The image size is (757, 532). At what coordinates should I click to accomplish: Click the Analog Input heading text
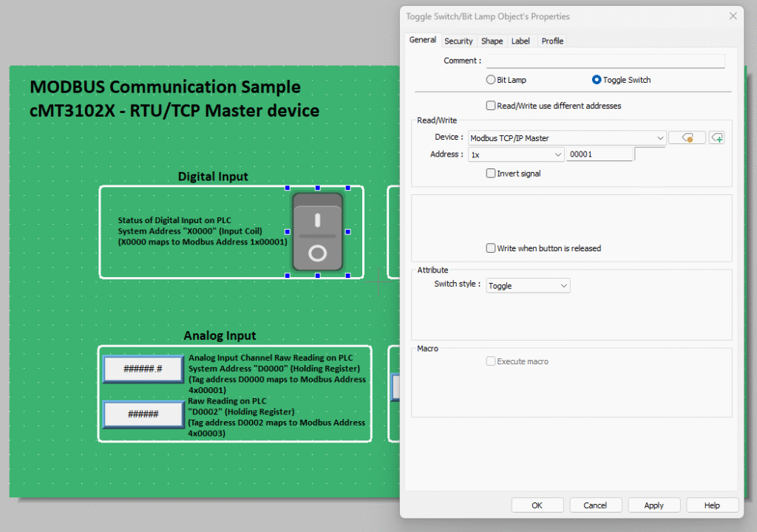(x=220, y=335)
